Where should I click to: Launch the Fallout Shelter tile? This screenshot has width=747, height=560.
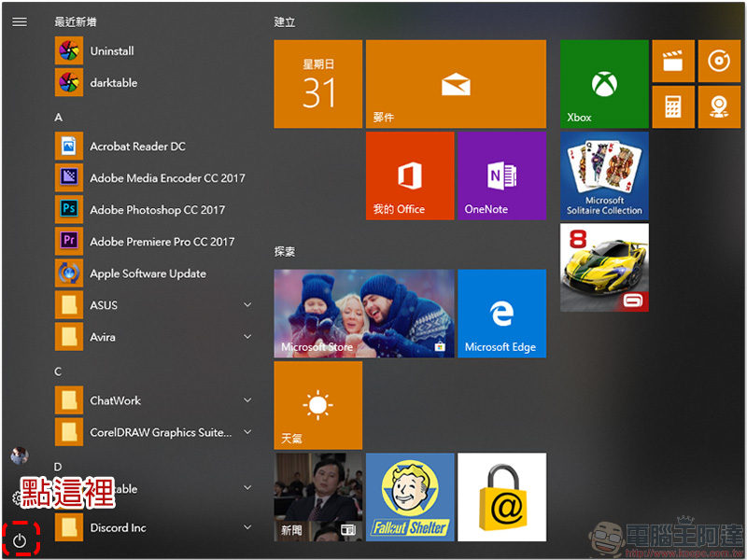410,497
